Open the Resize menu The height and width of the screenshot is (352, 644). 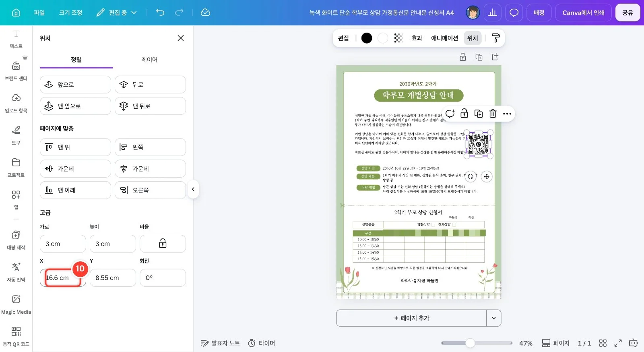(70, 12)
